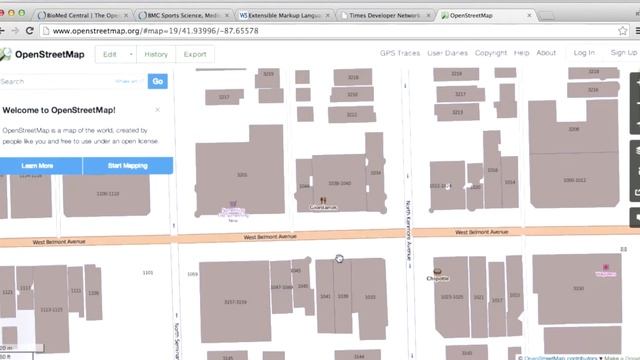The height and width of the screenshot is (360, 640).
Task: Click the Edit button
Action: [110, 54]
